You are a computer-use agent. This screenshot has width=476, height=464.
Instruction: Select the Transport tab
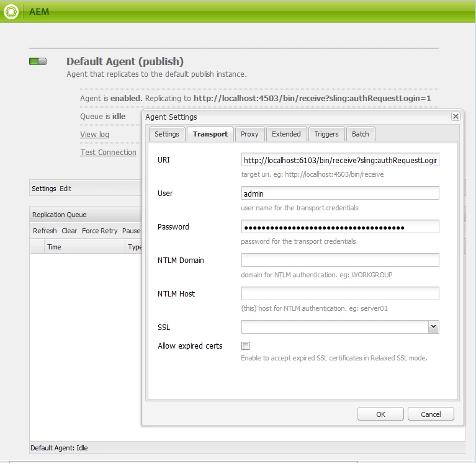[210, 134]
